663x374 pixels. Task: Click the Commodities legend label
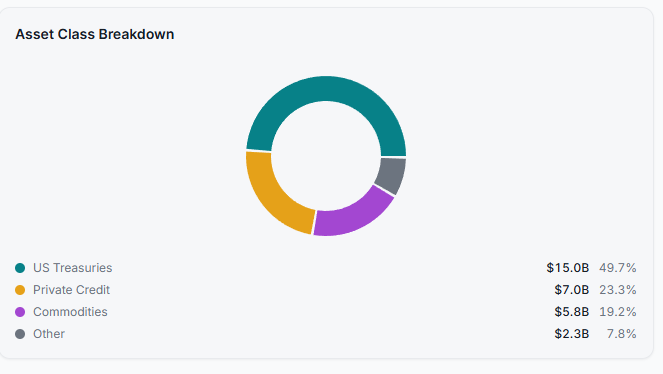pos(70,312)
